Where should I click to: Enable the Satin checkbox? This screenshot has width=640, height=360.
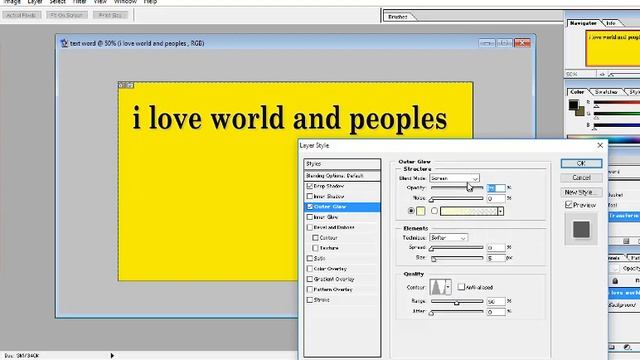tap(309, 258)
